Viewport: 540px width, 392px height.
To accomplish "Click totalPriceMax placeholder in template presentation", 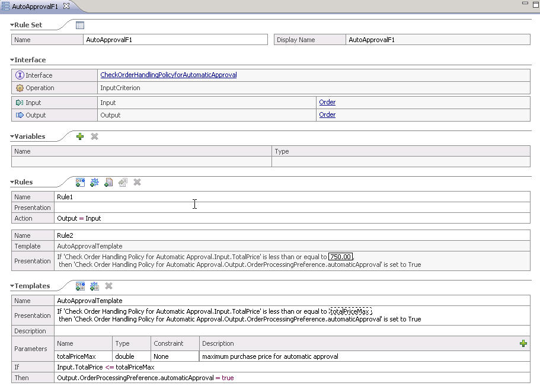I will click(350, 311).
